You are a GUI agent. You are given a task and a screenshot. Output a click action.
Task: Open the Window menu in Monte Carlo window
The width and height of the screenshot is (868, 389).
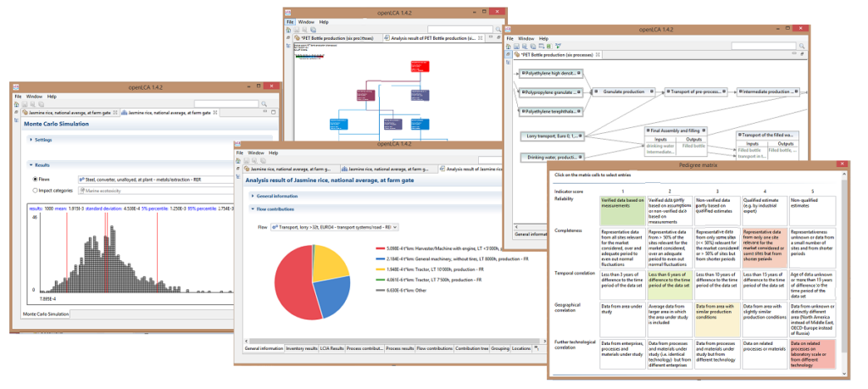tap(34, 97)
